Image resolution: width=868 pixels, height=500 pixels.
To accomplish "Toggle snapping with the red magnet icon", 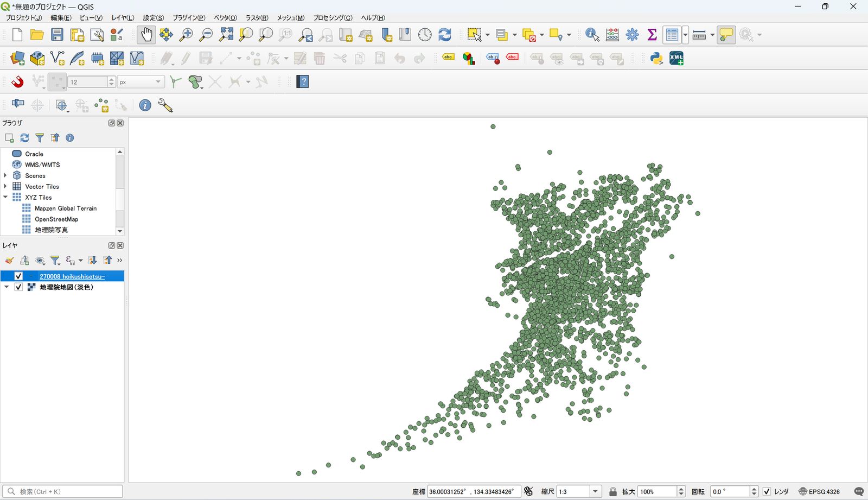I will (17, 82).
